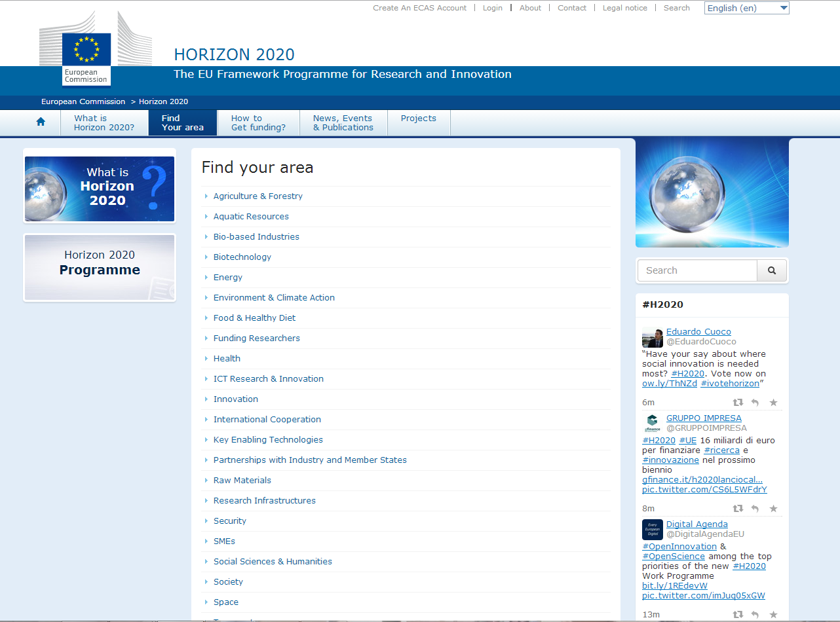Click Digital Agenda profile name link

pyautogui.click(x=697, y=524)
